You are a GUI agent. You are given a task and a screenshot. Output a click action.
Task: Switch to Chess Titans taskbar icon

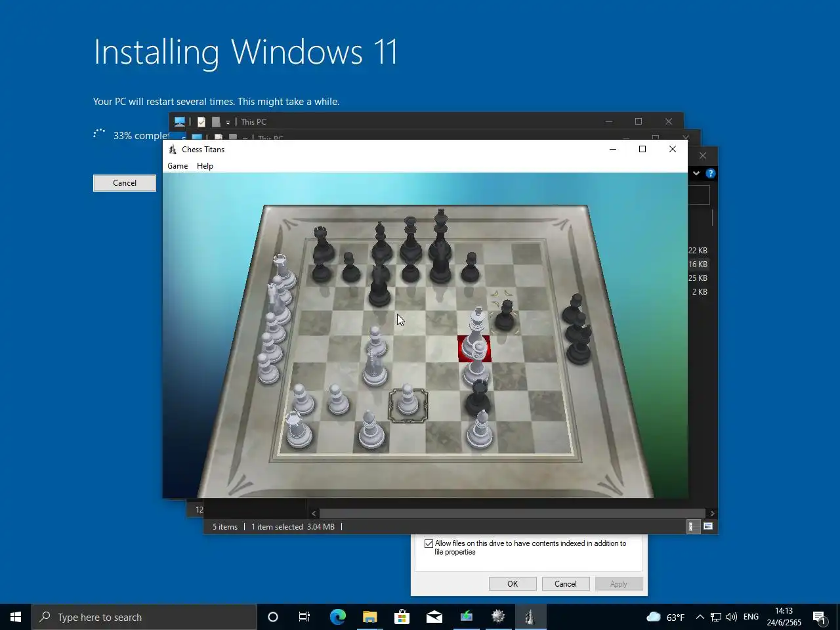pos(530,617)
